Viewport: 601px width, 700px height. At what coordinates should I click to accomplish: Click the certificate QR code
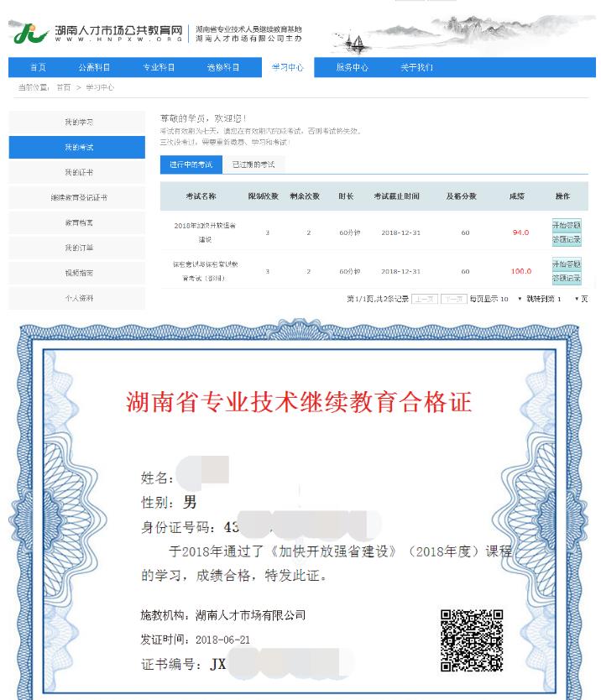pyautogui.click(x=472, y=640)
